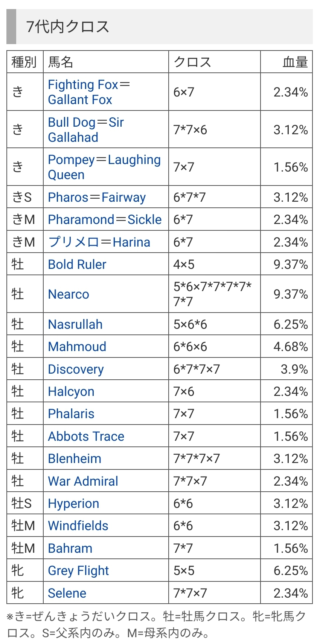Open the Fighting Fox＝Gallant Fox link

click(88, 92)
